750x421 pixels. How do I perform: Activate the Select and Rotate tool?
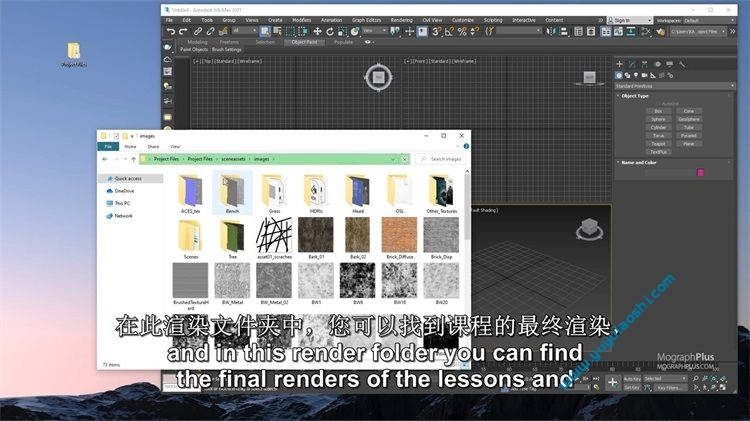point(330,32)
